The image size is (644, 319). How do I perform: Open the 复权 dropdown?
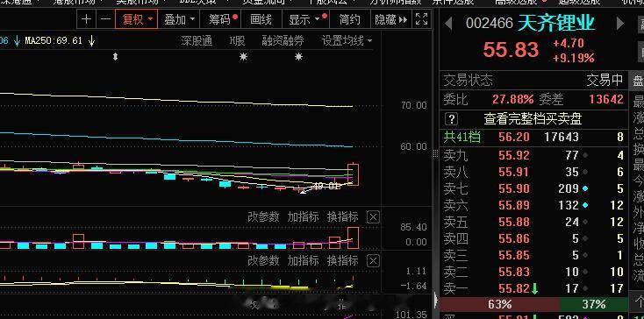coord(136,19)
